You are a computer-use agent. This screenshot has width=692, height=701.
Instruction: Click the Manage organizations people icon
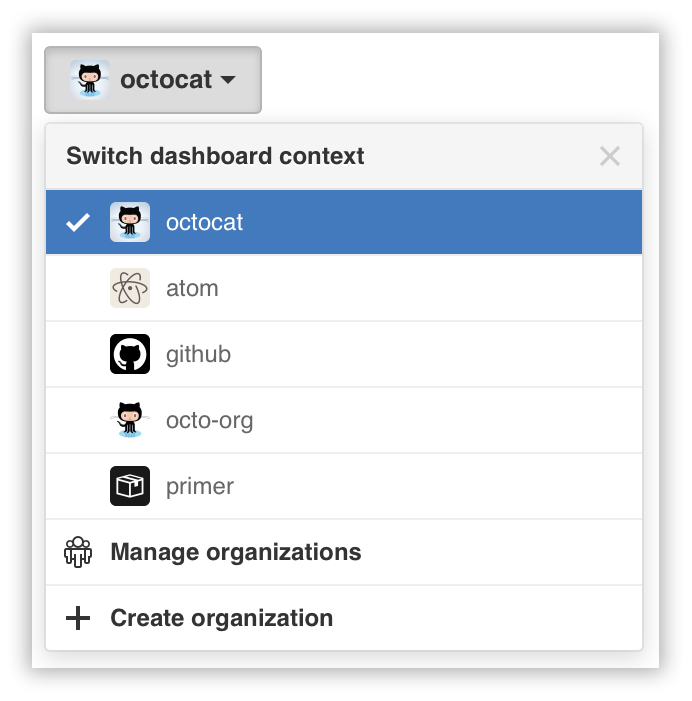click(x=78, y=552)
